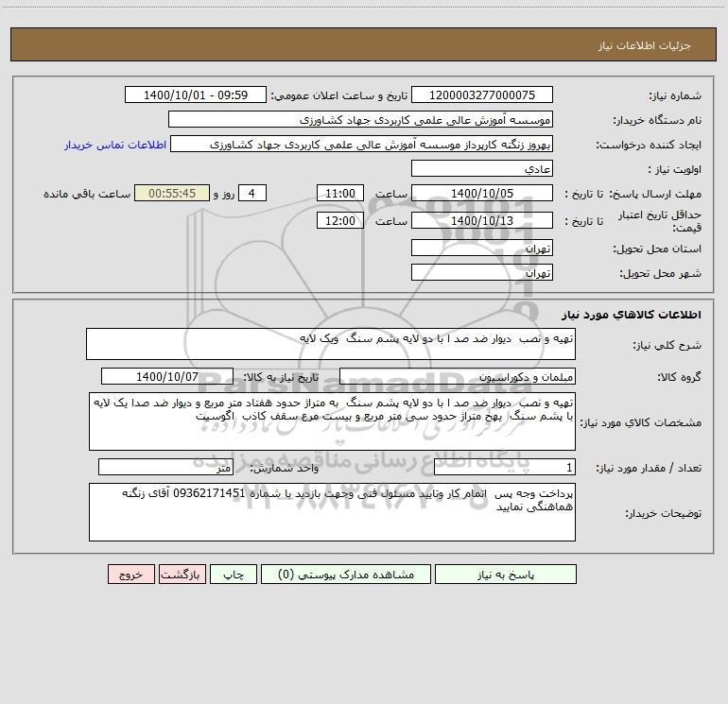
Task: Click the چاپ print button
Action: [x=234, y=574]
